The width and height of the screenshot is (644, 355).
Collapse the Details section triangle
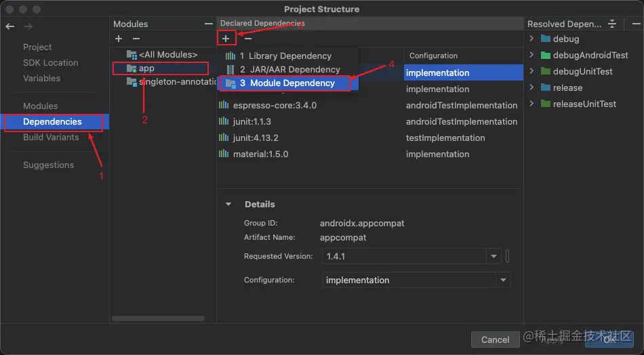coord(228,204)
